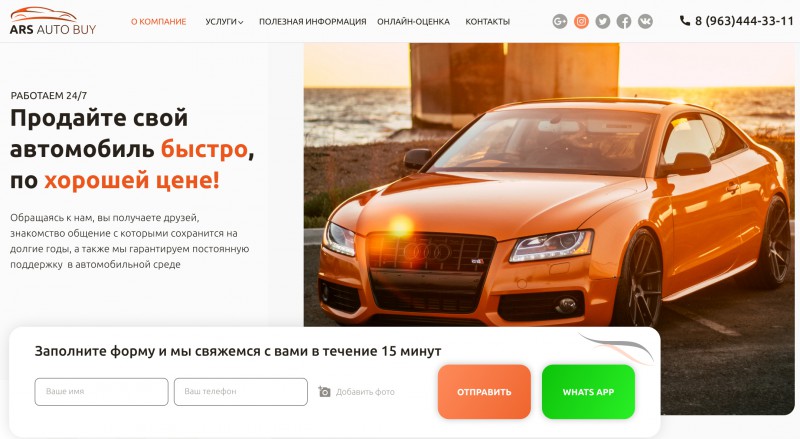The width and height of the screenshot is (800, 439).
Task: Navigate to Контакты page
Action: point(487,21)
